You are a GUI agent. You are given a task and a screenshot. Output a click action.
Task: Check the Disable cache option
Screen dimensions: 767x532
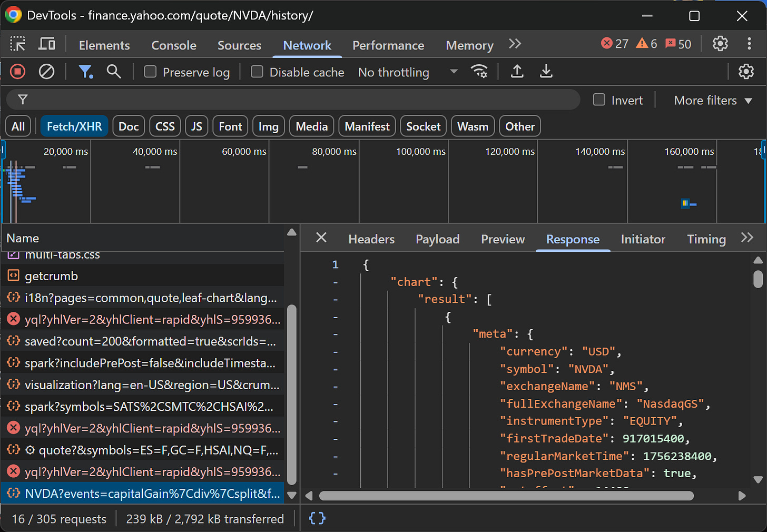pos(257,72)
